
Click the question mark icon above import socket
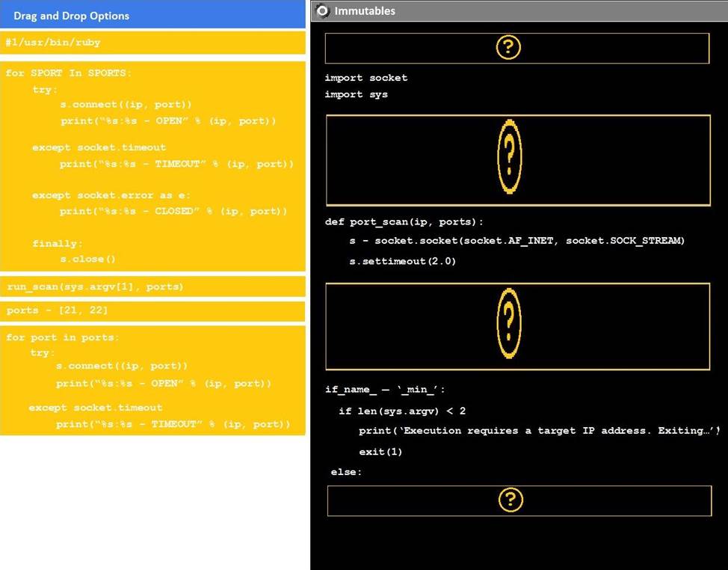(508, 48)
